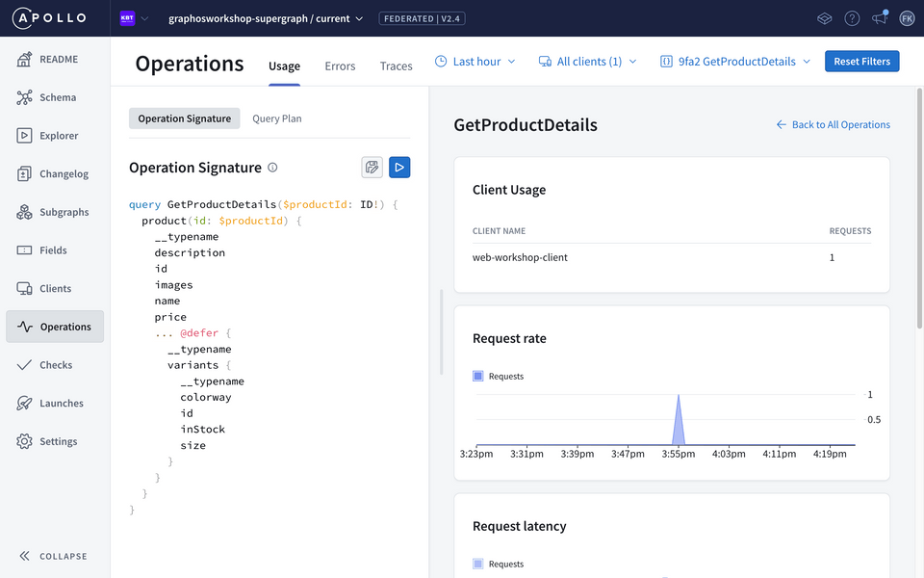
Task: Open the FK user avatar menu
Action: click(x=907, y=19)
